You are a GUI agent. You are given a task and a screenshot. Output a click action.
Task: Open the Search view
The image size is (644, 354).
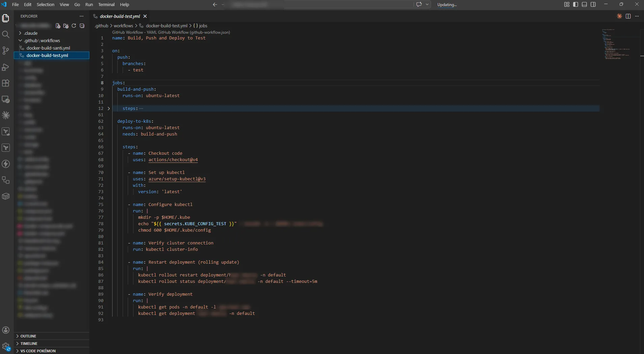pos(6,34)
